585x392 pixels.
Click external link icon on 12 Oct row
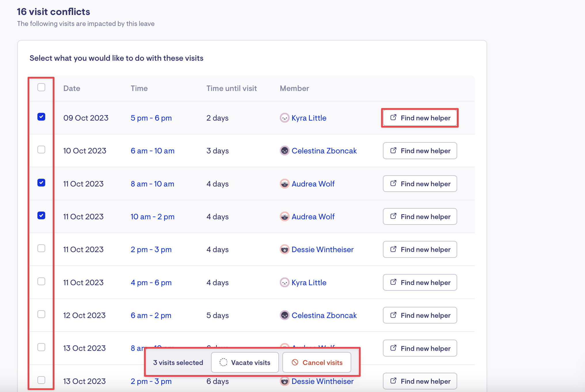[x=393, y=315]
